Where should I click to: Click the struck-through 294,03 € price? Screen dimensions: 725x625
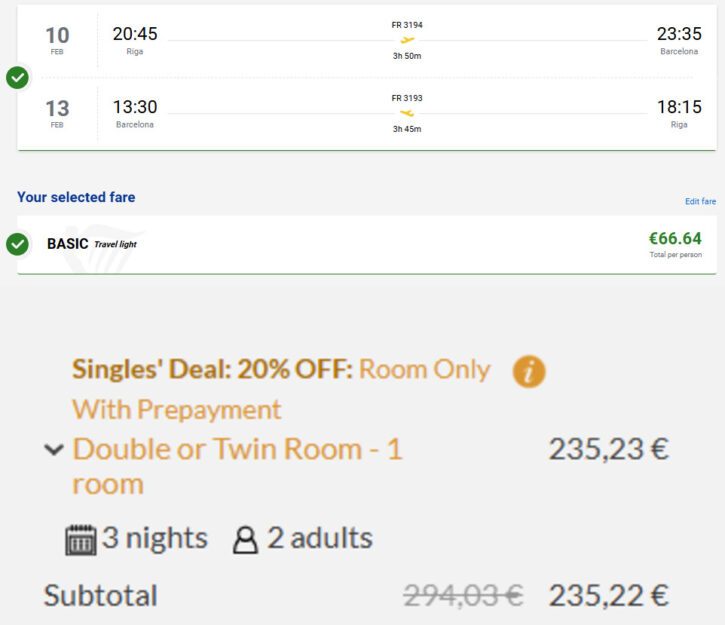point(463,595)
